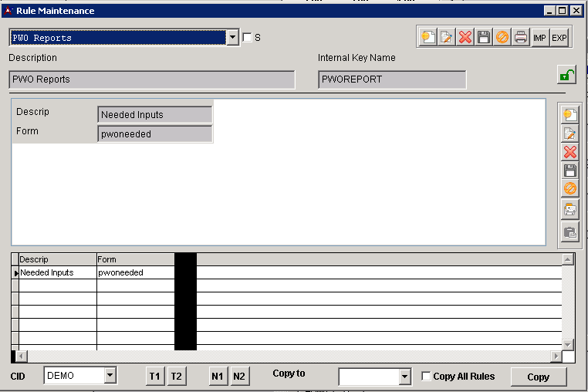Click the New rule icon in top toolbar
The height and width of the screenshot is (392, 588).
427,37
